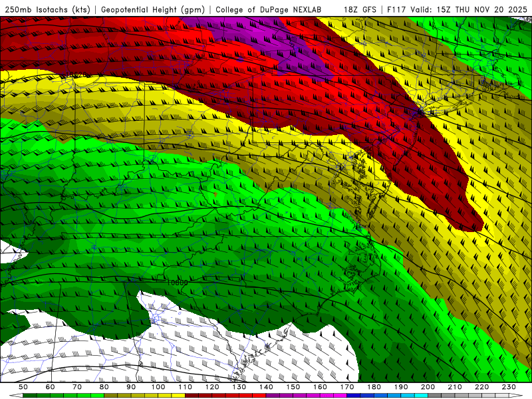Click the 200 value on color scale
The height and width of the screenshot is (399, 532).
pos(428,387)
